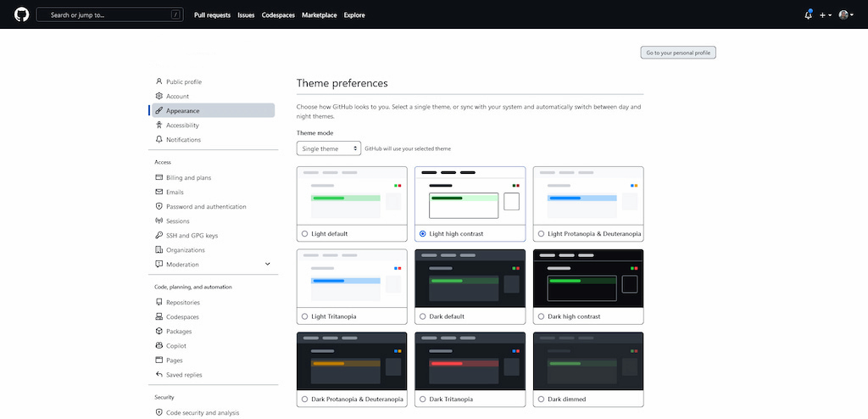
Task: Open Issues in top navigation
Action: pyautogui.click(x=246, y=15)
